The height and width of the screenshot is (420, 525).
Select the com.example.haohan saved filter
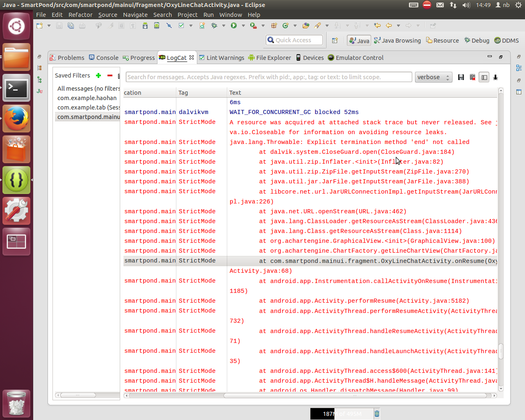[x=87, y=98]
